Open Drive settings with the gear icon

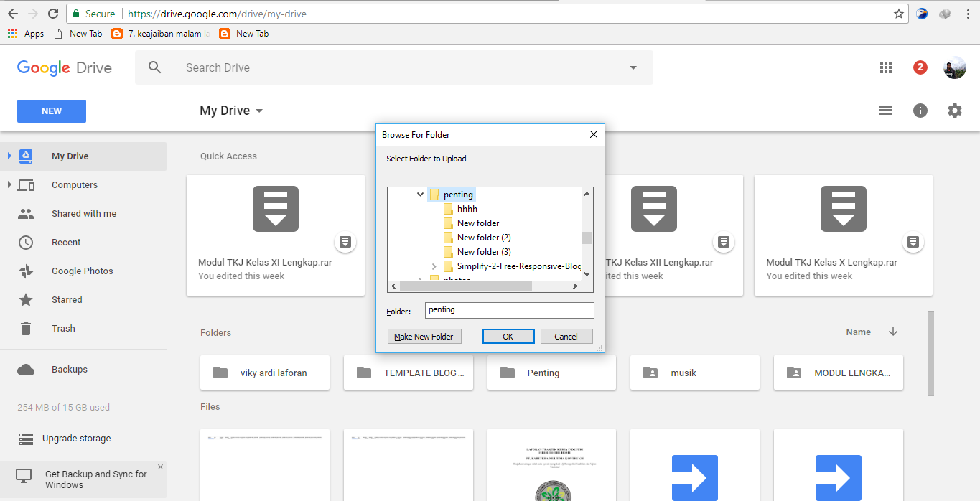(x=954, y=110)
